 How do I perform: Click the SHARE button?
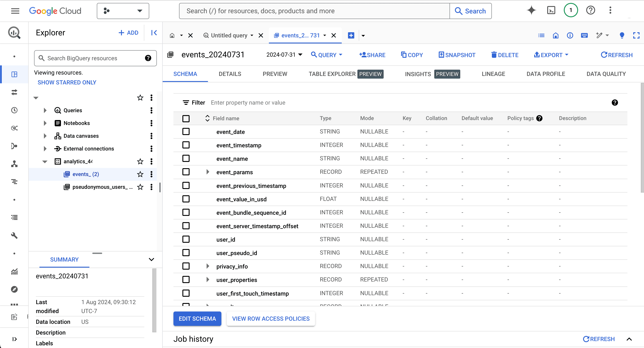pos(372,55)
